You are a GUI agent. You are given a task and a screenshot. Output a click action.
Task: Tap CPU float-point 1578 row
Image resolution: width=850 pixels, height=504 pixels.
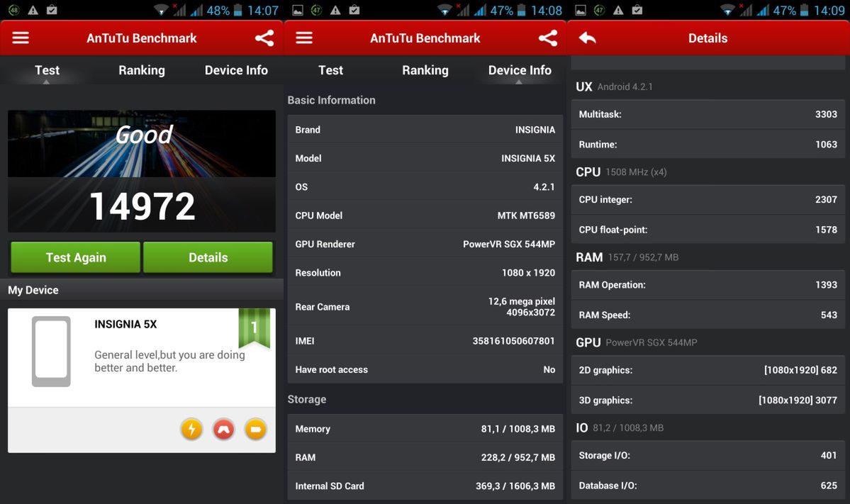[x=708, y=230]
